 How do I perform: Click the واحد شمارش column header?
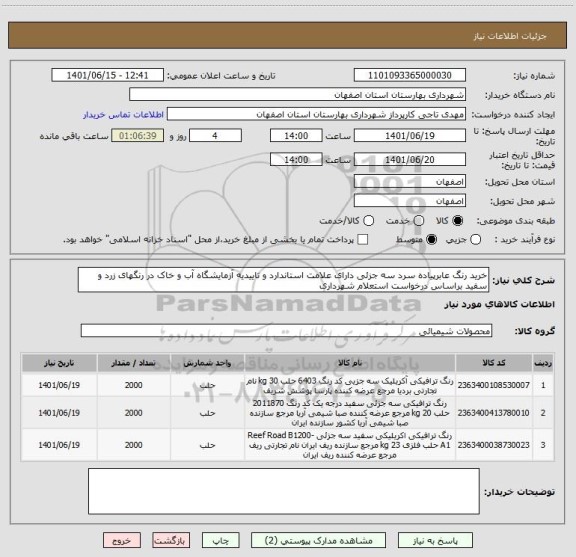[207, 363]
